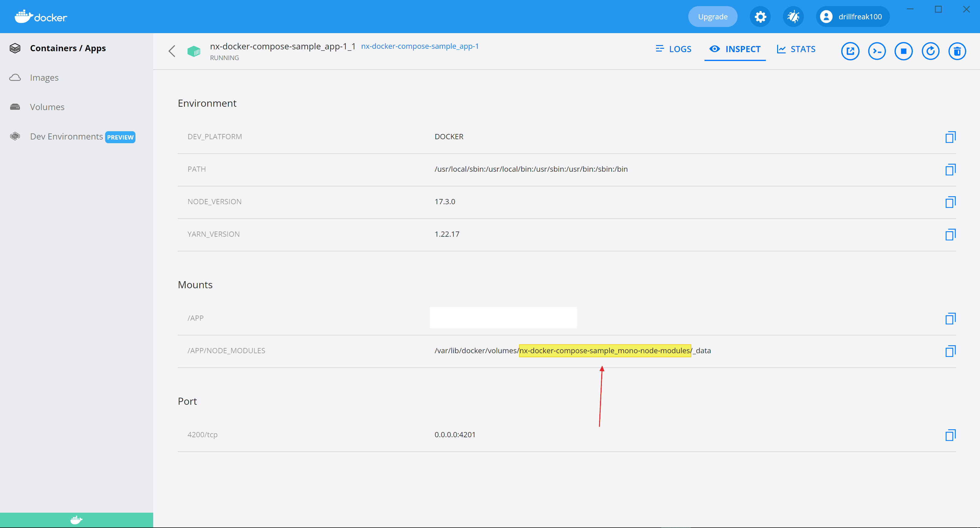Screen dimensions: 980x528
Task: Copy the /APP/NODE_MODULES mount path
Action: 950,351
